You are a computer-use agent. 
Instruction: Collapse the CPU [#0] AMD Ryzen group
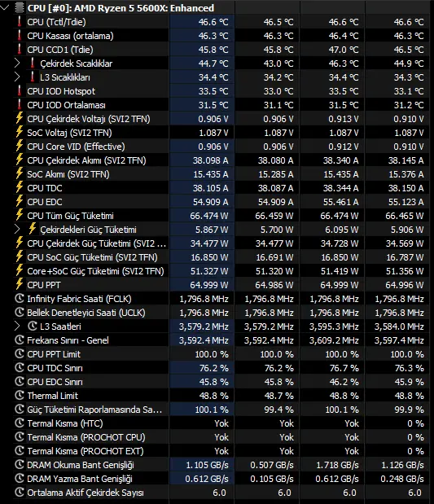(5, 7)
